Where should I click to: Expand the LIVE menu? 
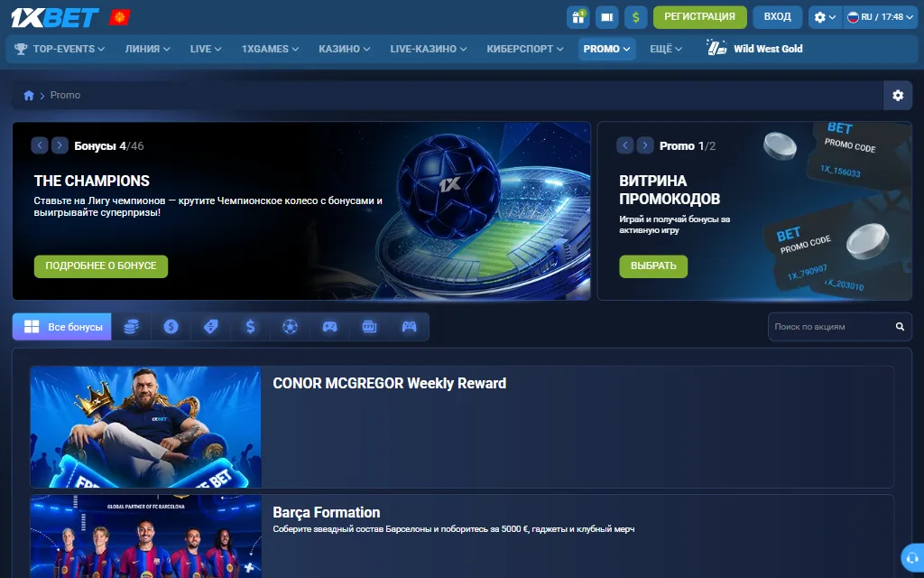[x=206, y=49]
